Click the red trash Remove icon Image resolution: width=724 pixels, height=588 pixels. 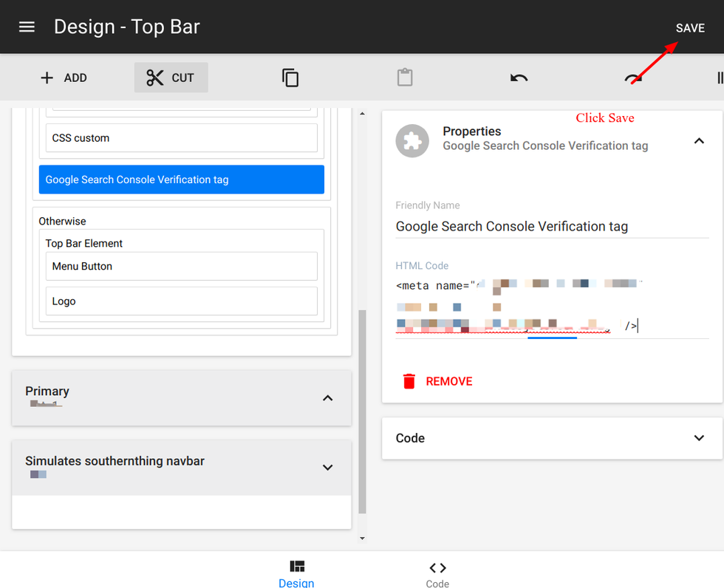(409, 381)
